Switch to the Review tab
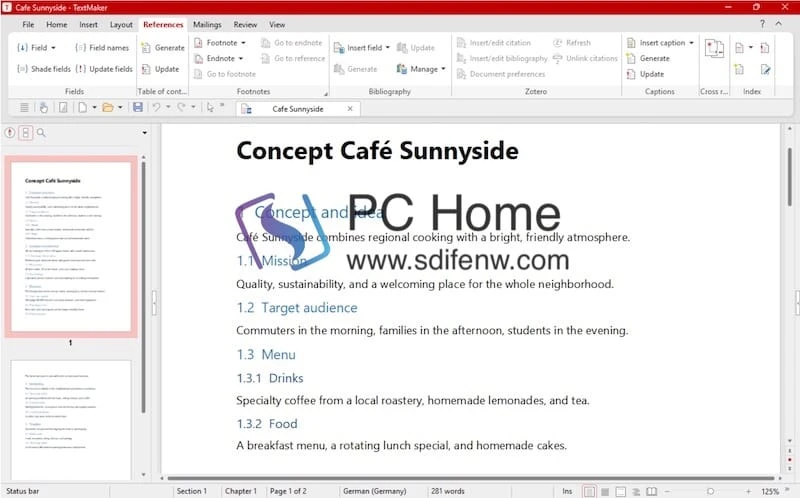This screenshot has height=498, width=800. (245, 24)
